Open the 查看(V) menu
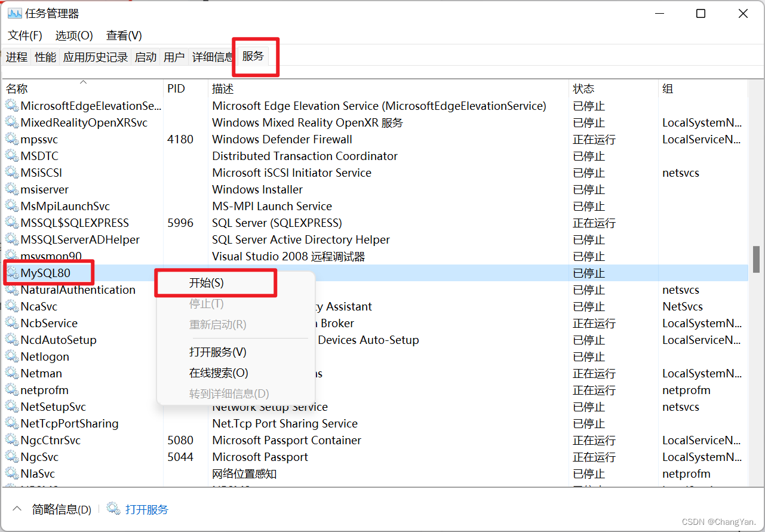 (x=124, y=35)
